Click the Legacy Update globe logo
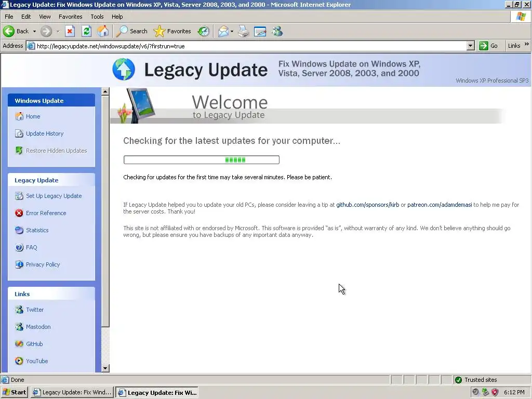 [124, 69]
